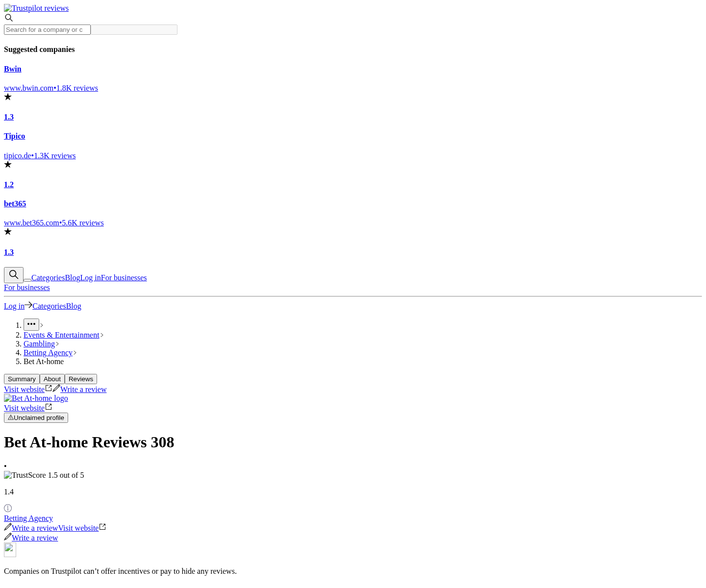Open For businesses directly above the divider line

(x=27, y=288)
